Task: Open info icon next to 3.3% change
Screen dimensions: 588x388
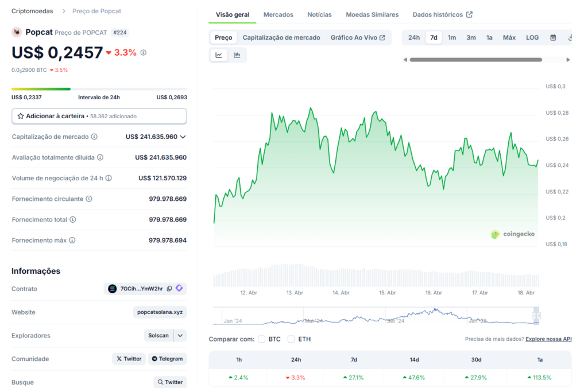Action: click(x=143, y=53)
